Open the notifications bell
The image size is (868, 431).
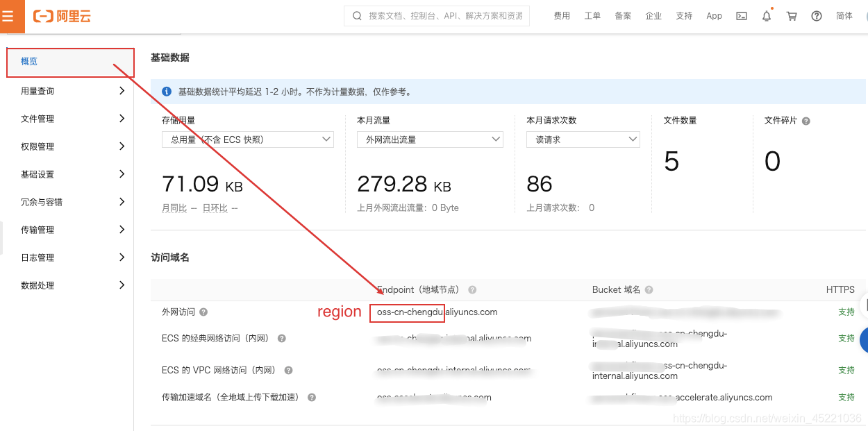(767, 16)
